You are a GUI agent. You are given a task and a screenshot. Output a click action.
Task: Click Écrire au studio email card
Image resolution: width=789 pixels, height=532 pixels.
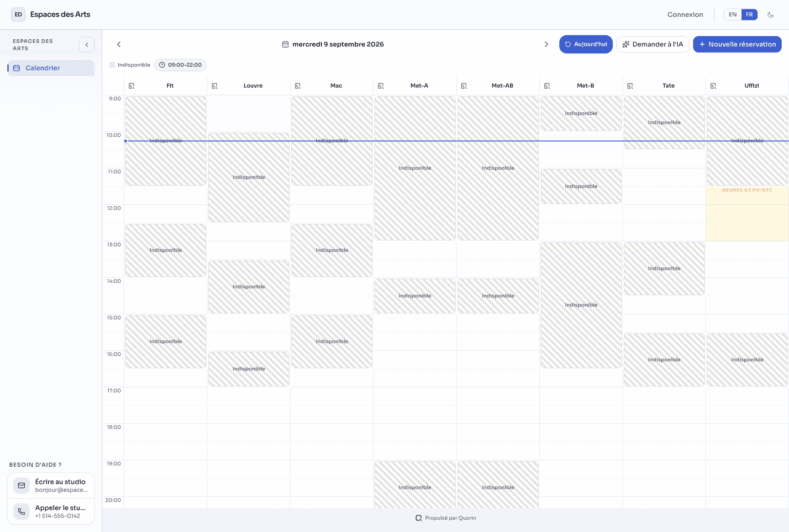pos(51,485)
